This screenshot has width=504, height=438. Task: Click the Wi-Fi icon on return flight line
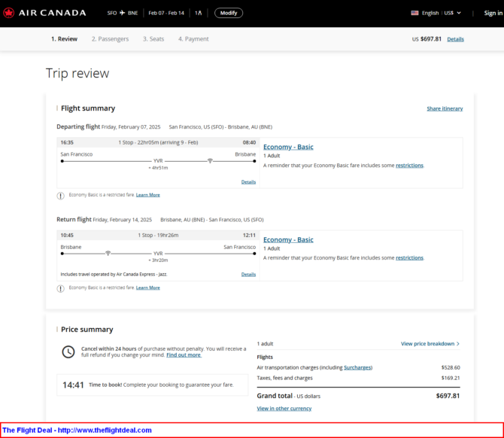[108, 254]
